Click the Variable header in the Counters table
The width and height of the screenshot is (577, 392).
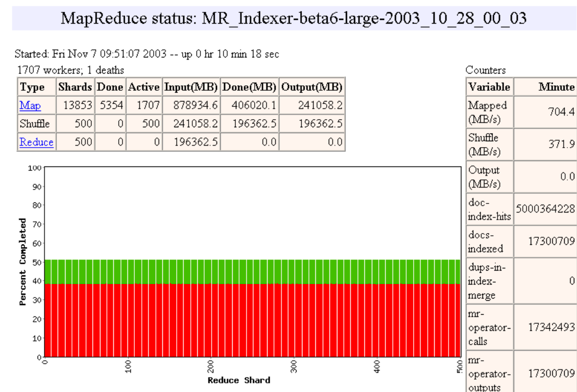489,87
